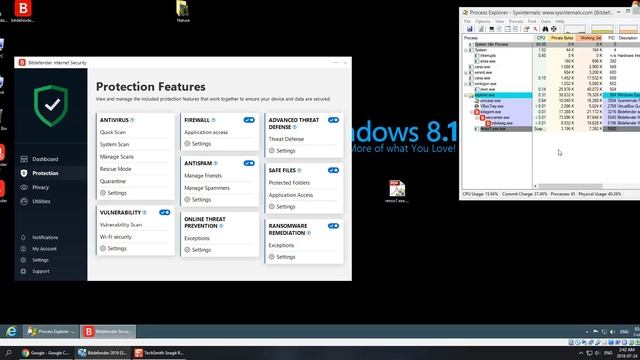
Task: Click crosshair target icon in Process Explorer
Action: pos(554,29)
